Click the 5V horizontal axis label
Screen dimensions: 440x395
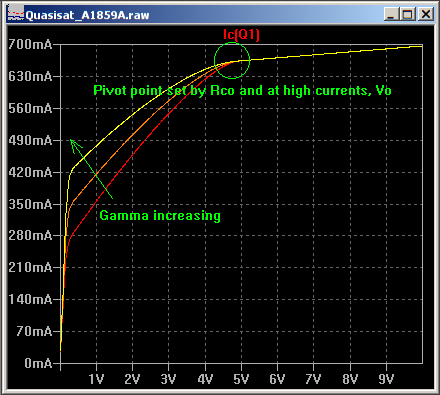241,379
